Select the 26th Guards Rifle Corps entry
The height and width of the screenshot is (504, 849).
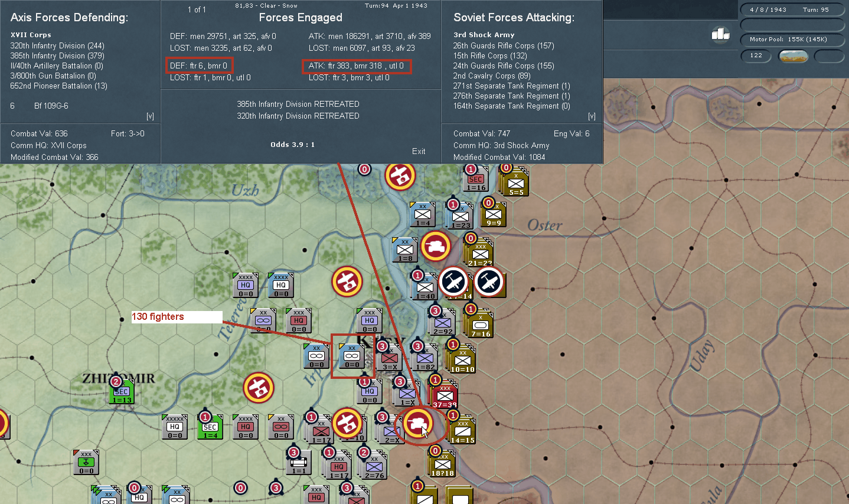504,45
